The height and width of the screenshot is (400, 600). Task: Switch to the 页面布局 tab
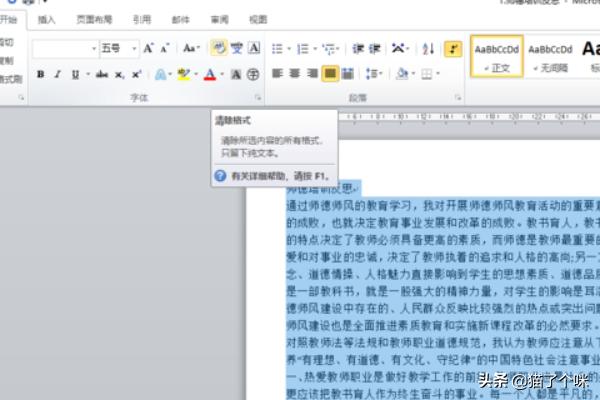point(94,20)
